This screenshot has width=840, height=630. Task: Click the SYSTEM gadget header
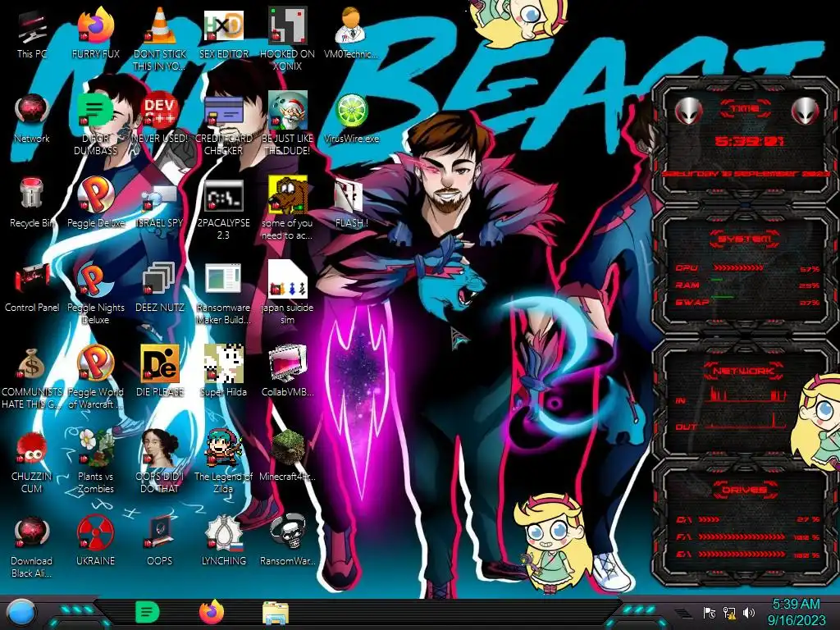coord(745,239)
